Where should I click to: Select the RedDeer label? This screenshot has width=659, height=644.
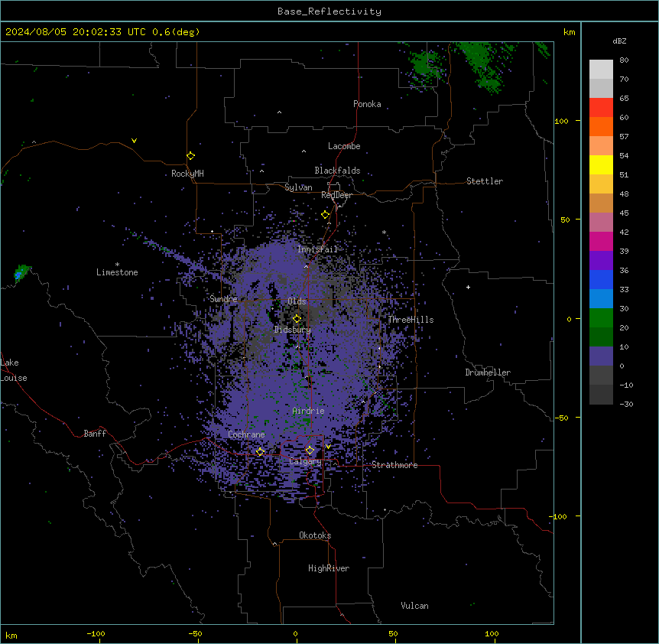pyautogui.click(x=336, y=195)
